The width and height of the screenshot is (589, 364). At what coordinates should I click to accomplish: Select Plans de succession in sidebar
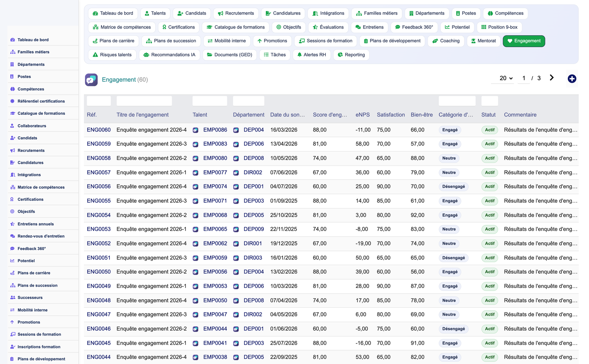point(38,285)
